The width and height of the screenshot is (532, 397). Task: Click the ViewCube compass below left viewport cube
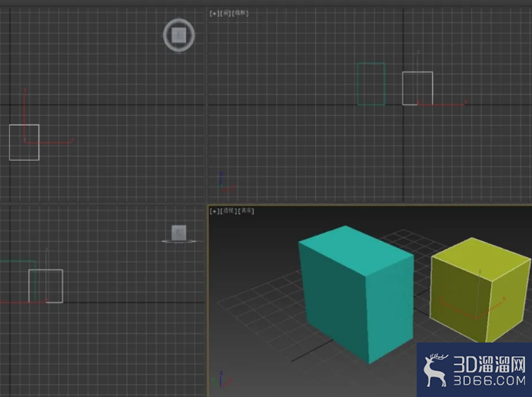pos(179,241)
